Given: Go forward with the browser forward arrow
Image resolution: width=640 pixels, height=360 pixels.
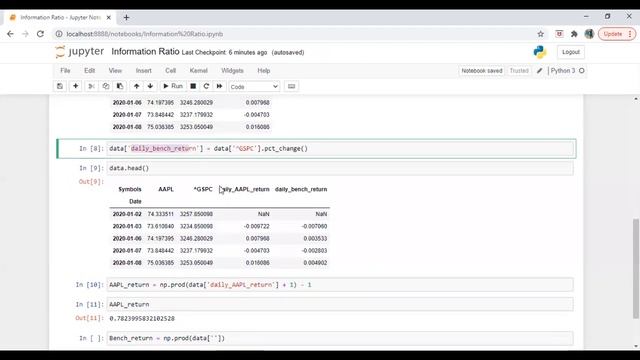Looking at the screenshot, I should point(25,34).
